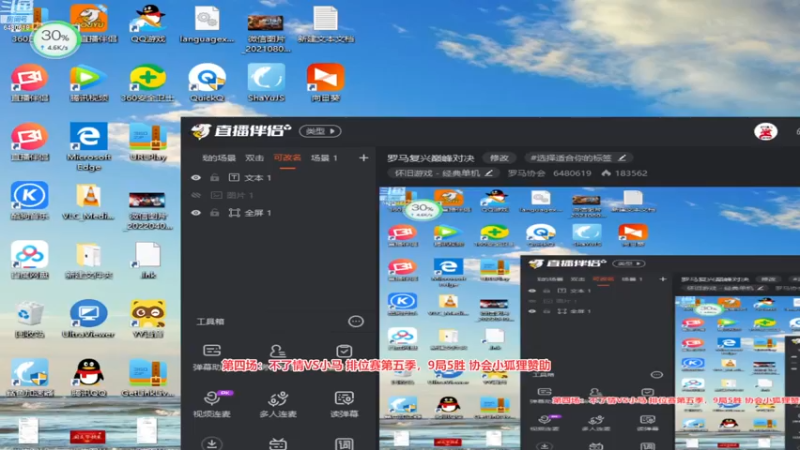Screen dimensions: 800x450
Task: Click the toolbox checkmark clipboard icon
Action: (344, 351)
